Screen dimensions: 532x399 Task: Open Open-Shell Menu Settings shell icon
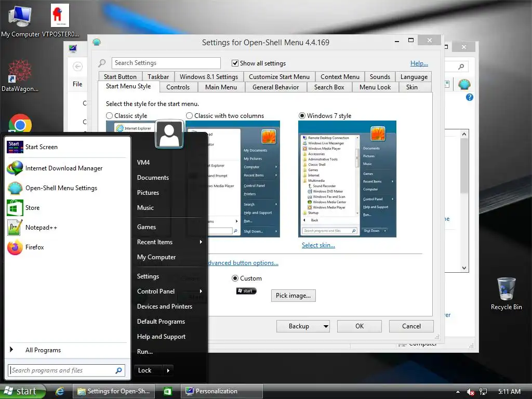[x=15, y=188]
